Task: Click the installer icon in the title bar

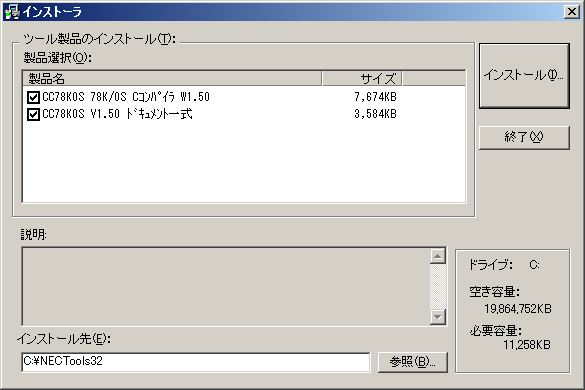Action: click(12, 12)
